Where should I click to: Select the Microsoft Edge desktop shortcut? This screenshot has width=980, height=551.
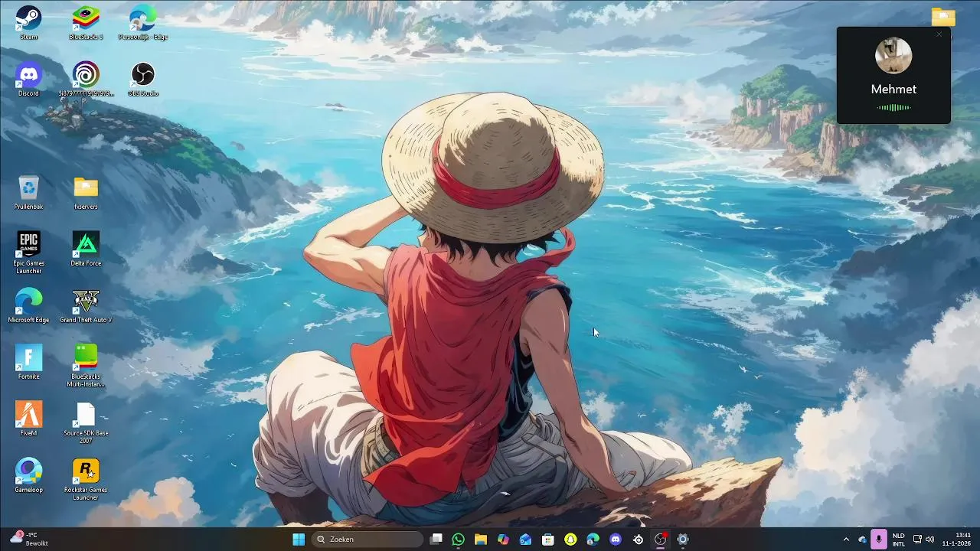pos(28,306)
